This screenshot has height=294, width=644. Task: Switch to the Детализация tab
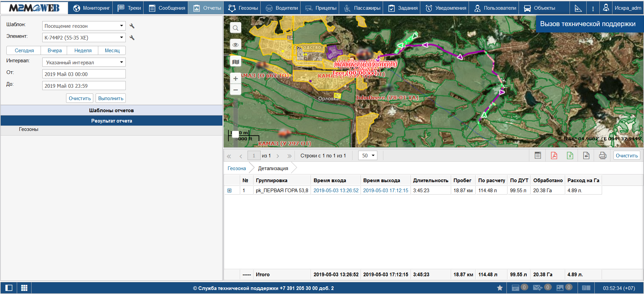tap(273, 168)
